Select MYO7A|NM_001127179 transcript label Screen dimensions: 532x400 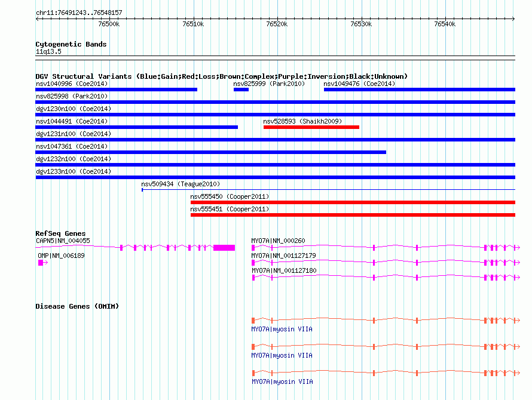click(x=284, y=256)
